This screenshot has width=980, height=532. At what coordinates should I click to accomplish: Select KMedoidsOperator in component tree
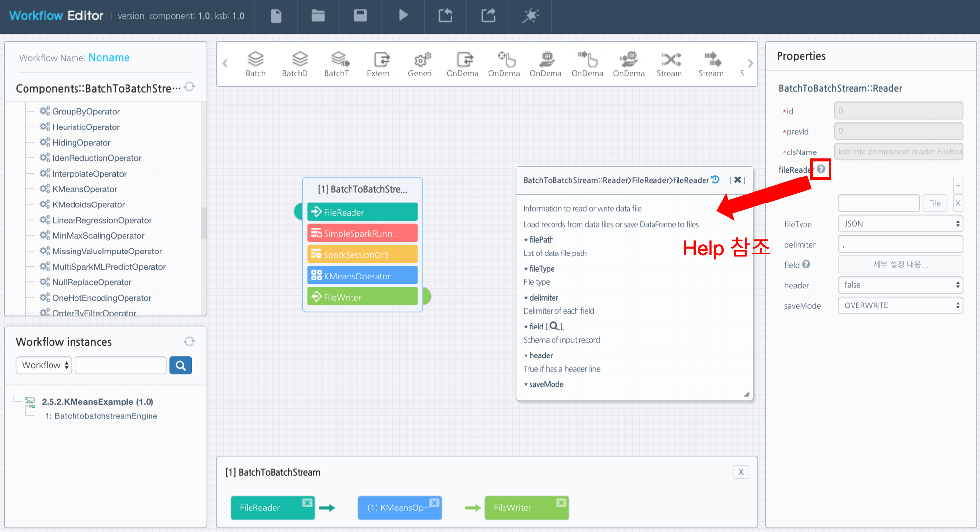pyautogui.click(x=88, y=204)
